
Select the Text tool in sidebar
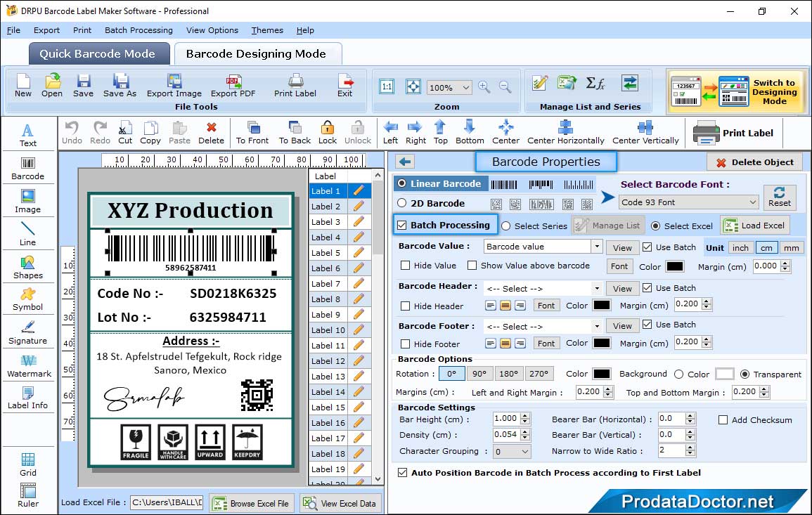28,135
